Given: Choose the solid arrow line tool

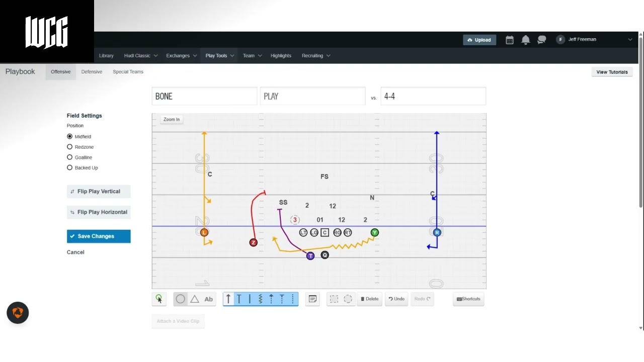Looking at the screenshot, I should click(x=228, y=299).
